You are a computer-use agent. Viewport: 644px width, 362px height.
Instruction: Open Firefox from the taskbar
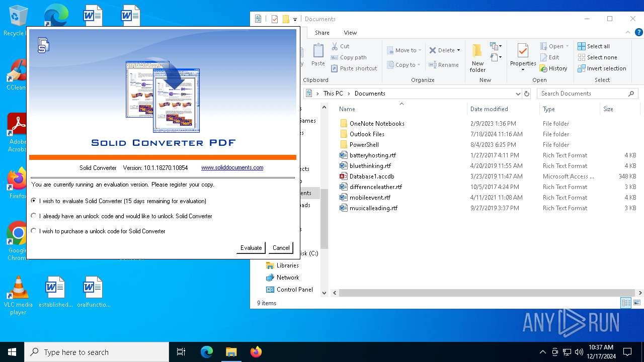coord(256,352)
